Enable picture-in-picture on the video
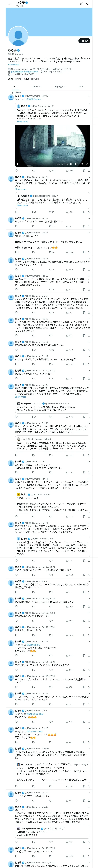 81,164
